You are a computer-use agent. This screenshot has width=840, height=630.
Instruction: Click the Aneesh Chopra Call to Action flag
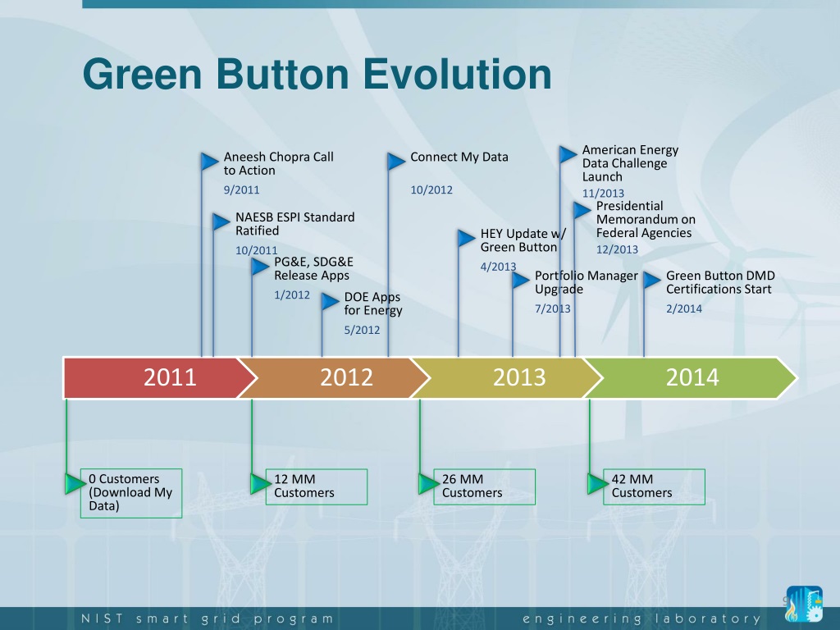tap(209, 162)
